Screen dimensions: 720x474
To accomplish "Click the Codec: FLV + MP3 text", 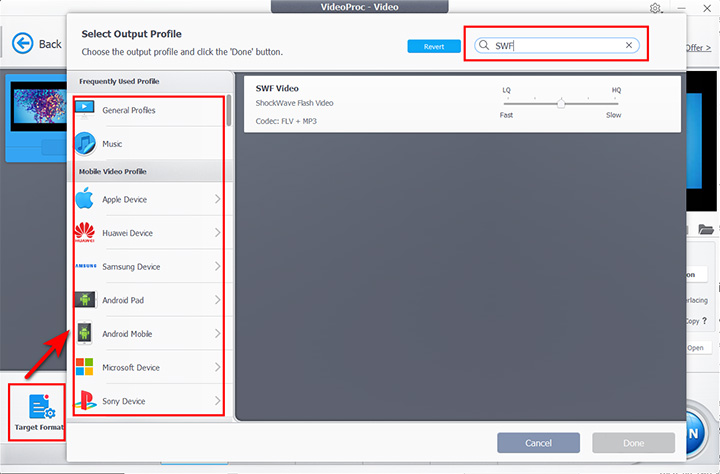I will (286, 121).
